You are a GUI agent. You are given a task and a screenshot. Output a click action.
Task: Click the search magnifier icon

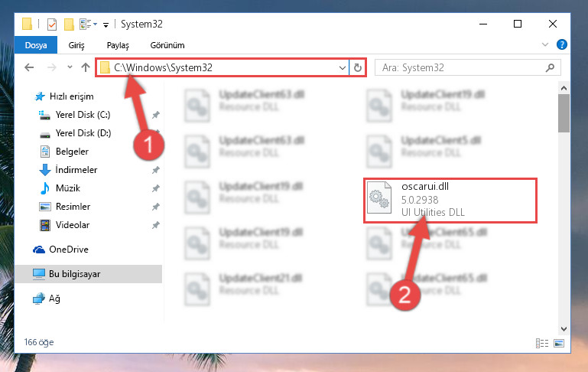click(x=550, y=68)
